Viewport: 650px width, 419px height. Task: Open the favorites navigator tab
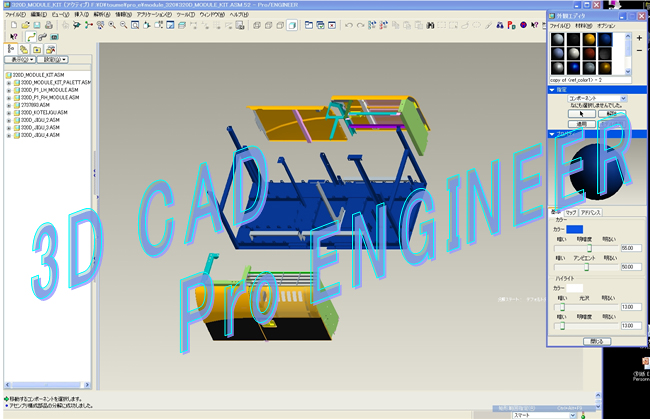pyautogui.click(x=37, y=50)
